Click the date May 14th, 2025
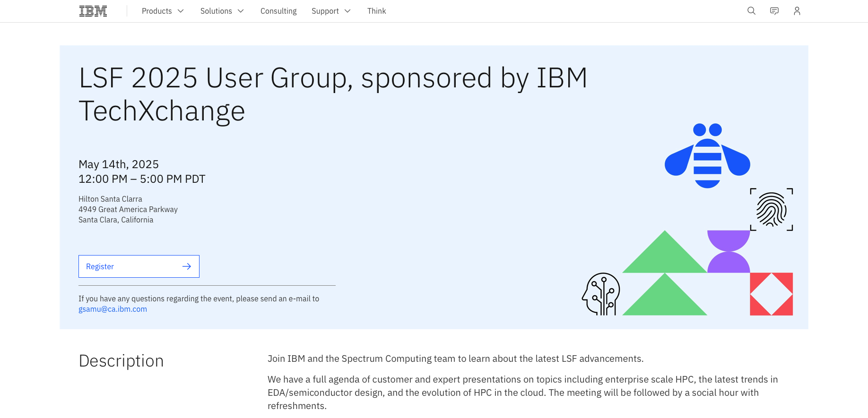Viewport: 868px width, 418px height. pos(119,164)
